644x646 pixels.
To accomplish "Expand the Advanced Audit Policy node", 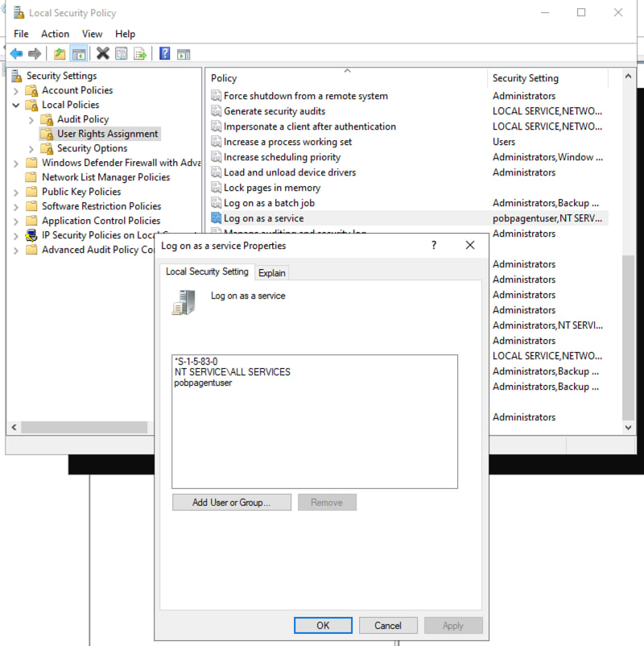I will (x=16, y=251).
